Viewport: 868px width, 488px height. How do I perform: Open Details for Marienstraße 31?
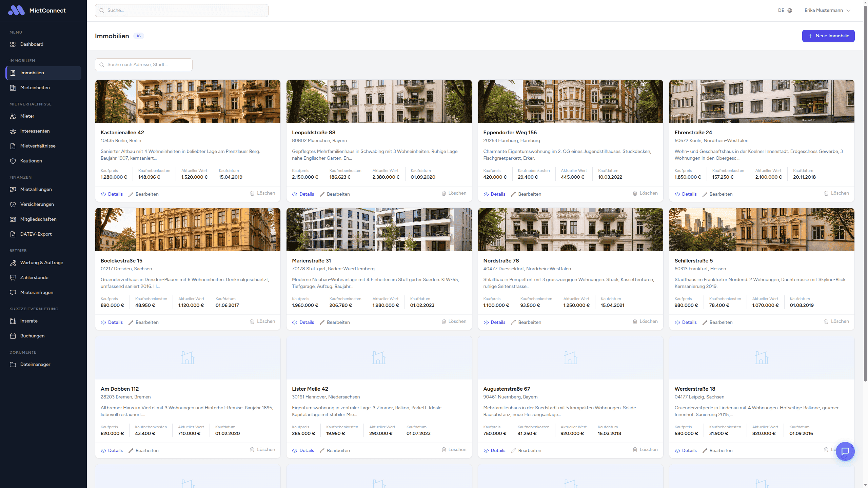tap(303, 323)
